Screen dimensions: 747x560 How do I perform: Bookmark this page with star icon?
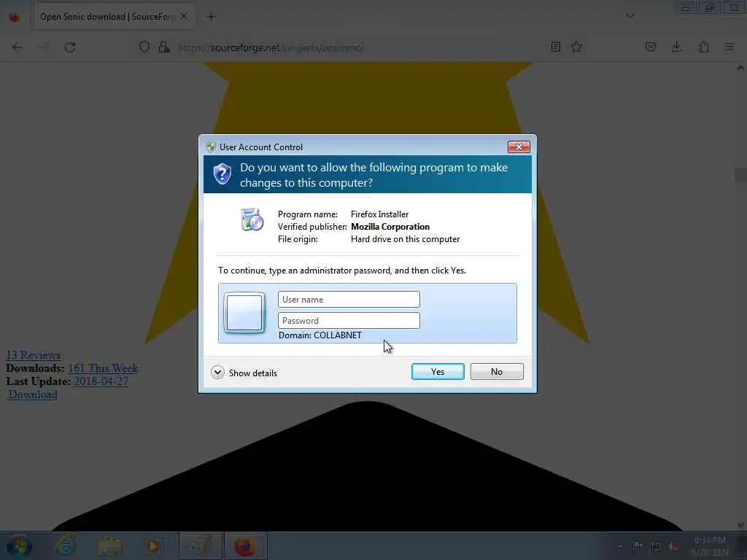tap(576, 47)
